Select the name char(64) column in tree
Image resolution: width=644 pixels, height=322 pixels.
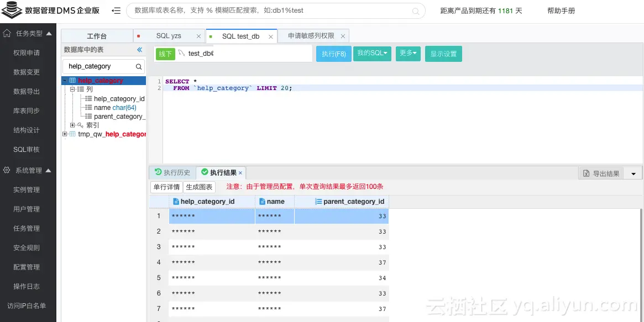click(115, 108)
